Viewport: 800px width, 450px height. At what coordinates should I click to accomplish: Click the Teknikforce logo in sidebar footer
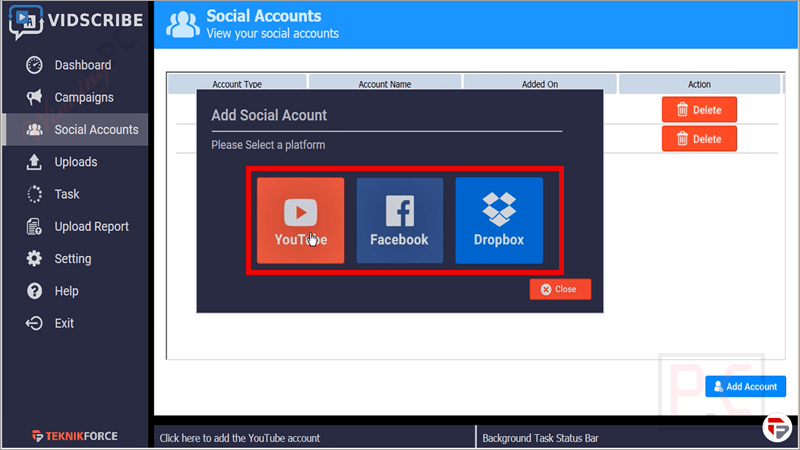pos(74,436)
